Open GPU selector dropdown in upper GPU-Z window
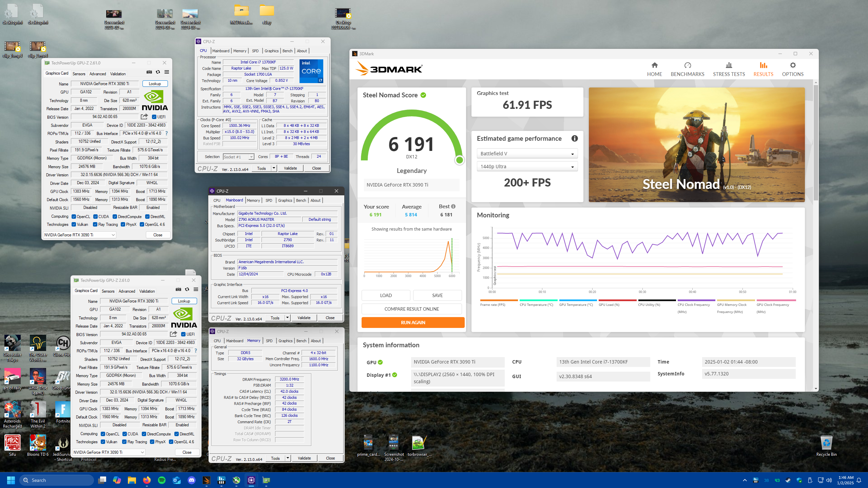Image resolution: width=868 pixels, height=488 pixels. [x=80, y=235]
